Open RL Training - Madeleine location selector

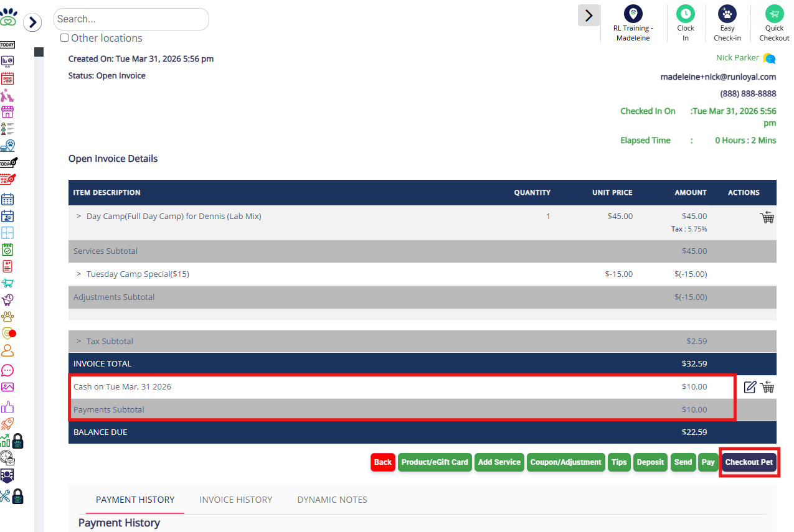pyautogui.click(x=633, y=24)
